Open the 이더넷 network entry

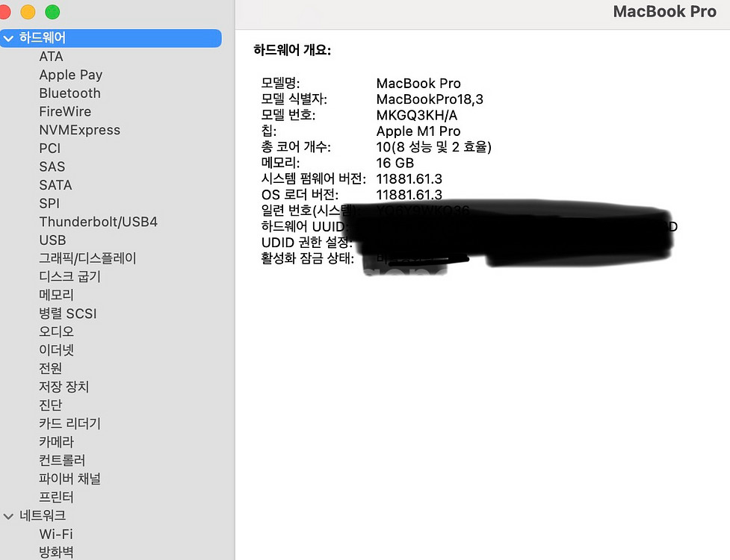click(56, 349)
